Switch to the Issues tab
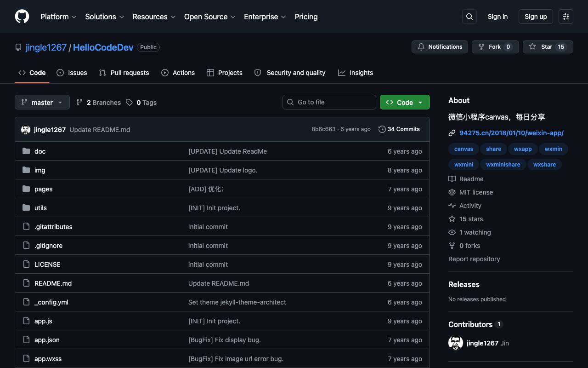Image resolution: width=588 pixels, height=368 pixels. (x=72, y=73)
